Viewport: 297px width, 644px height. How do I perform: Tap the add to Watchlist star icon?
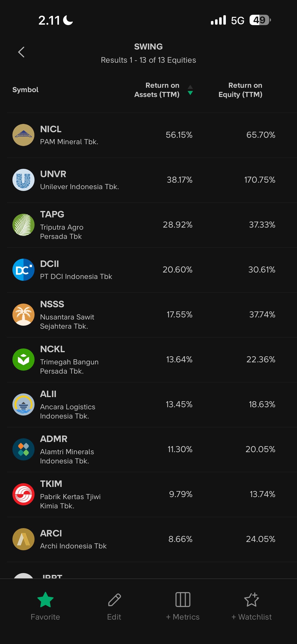(x=251, y=600)
